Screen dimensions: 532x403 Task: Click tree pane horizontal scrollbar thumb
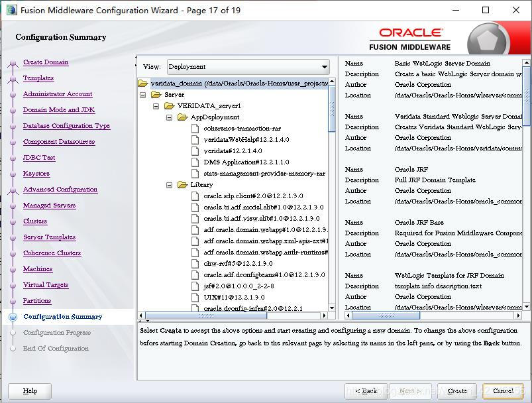coord(206,316)
